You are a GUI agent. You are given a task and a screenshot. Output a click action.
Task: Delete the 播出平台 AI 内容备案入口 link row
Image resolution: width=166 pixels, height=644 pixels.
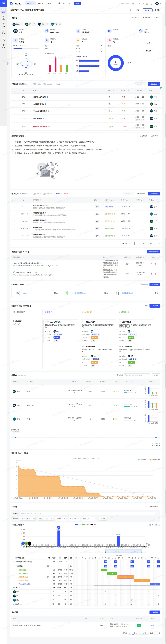click(155, 274)
